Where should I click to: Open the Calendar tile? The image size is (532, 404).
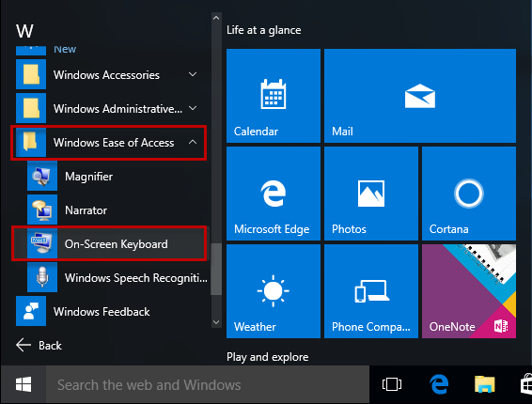tap(274, 96)
